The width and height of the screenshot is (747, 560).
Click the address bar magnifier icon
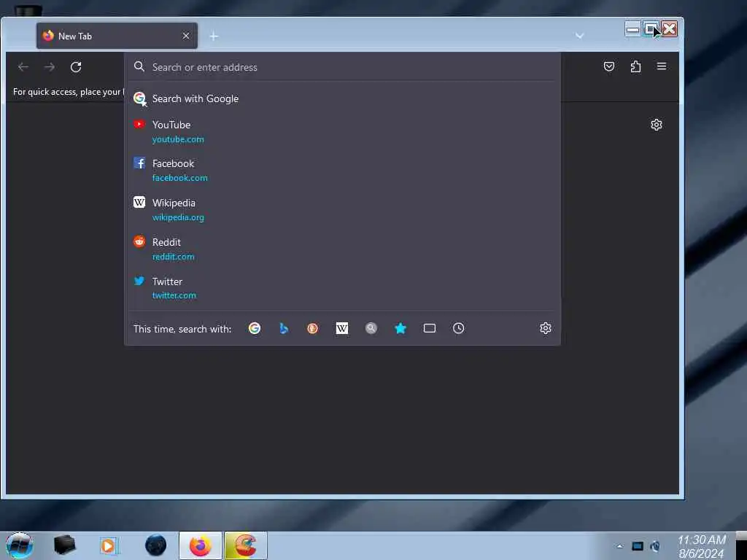[139, 66]
